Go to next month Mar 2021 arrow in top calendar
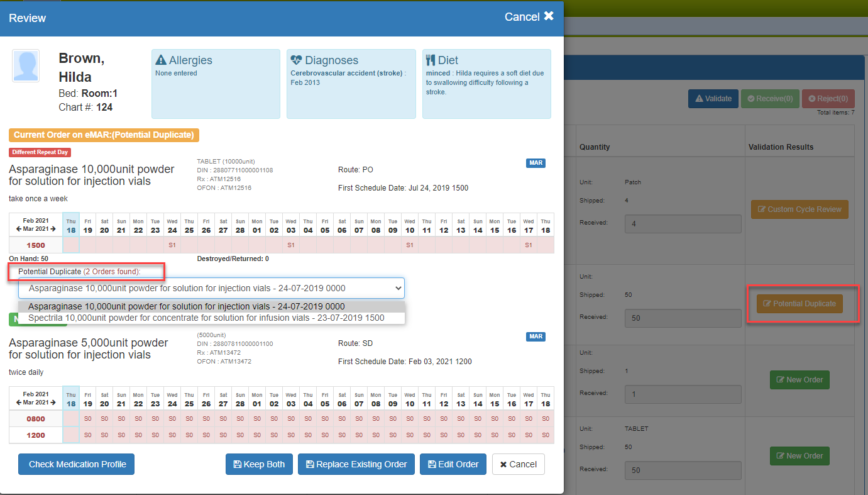 tap(53, 228)
